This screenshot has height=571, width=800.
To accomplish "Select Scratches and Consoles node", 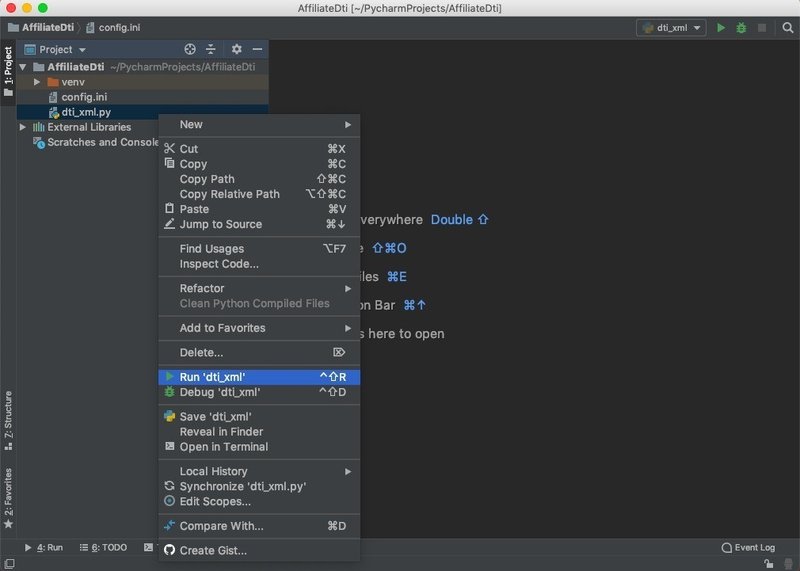I will coord(97,142).
